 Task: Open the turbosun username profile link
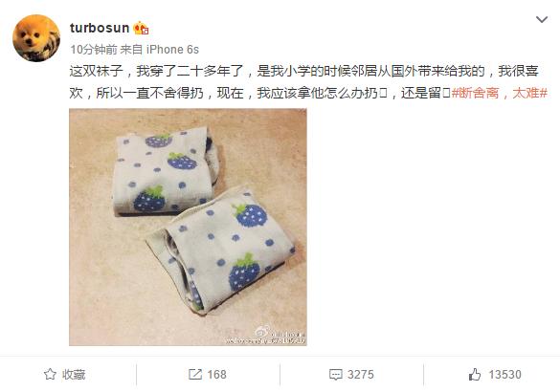pos(100,28)
